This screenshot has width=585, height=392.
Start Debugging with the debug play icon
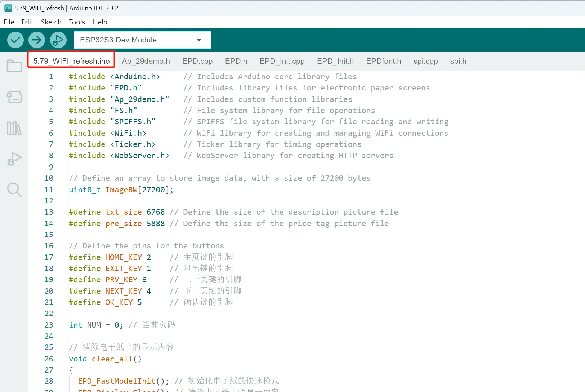[58, 40]
